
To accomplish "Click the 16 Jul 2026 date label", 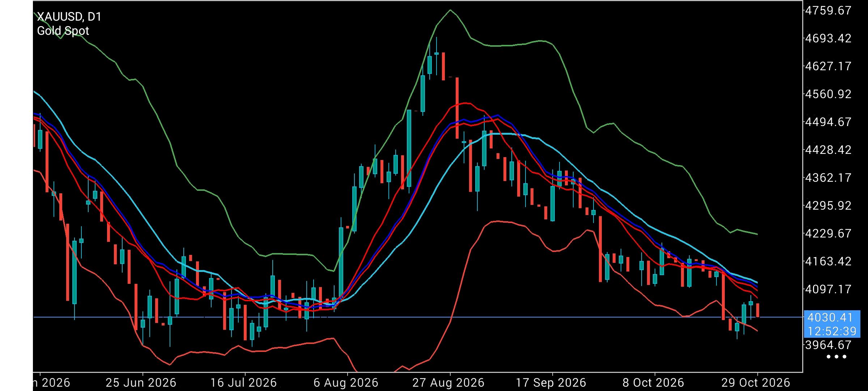I will click(x=243, y=383).
